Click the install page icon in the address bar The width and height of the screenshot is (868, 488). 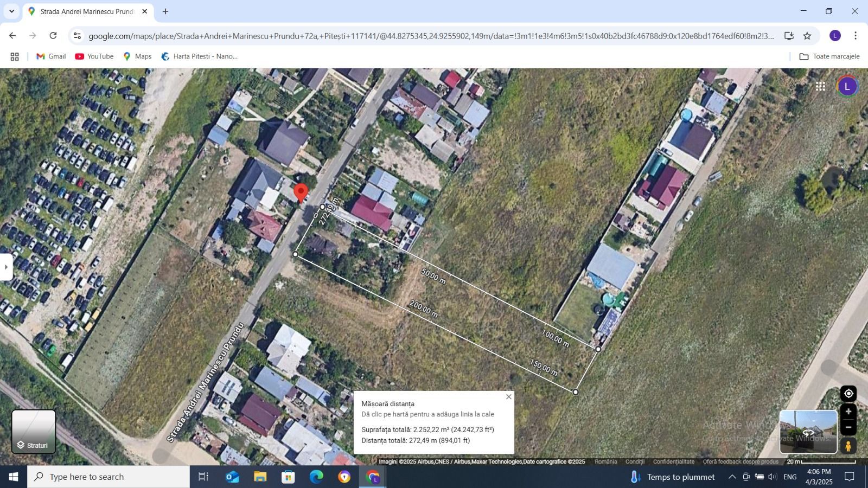789,35
